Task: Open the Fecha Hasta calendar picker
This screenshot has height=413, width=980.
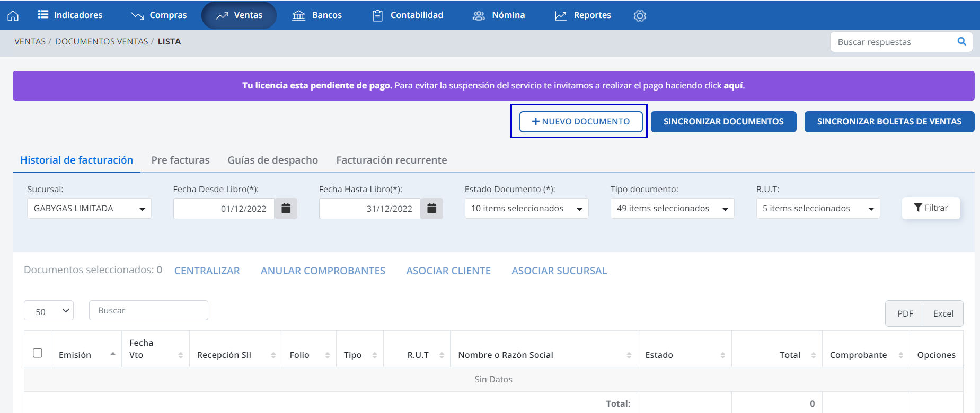Action: click(431, 208)
